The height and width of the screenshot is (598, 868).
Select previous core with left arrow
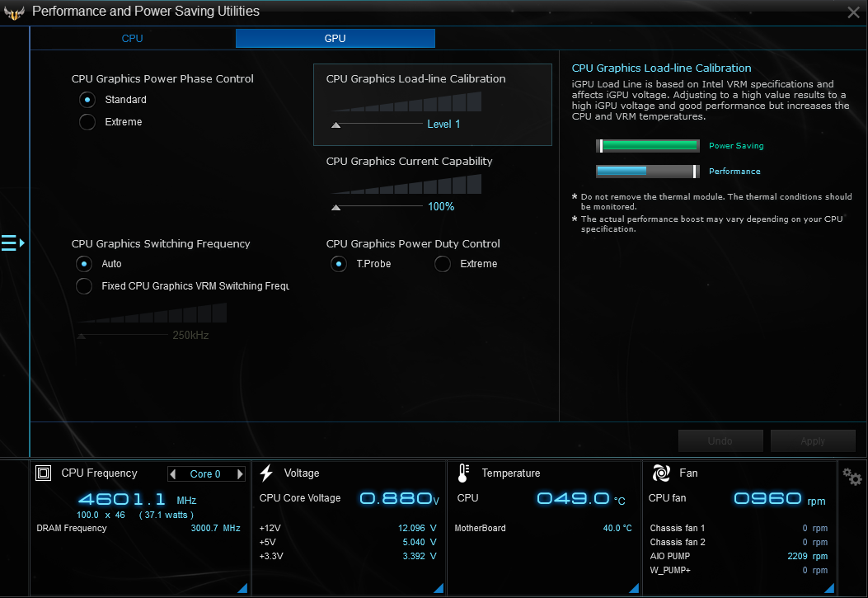[x=173, y=474]
